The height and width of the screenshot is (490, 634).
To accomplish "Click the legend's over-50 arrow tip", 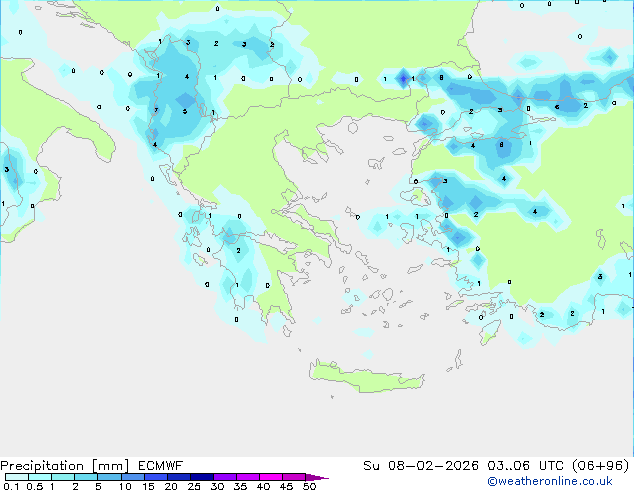I will click(x=317, y=477).
